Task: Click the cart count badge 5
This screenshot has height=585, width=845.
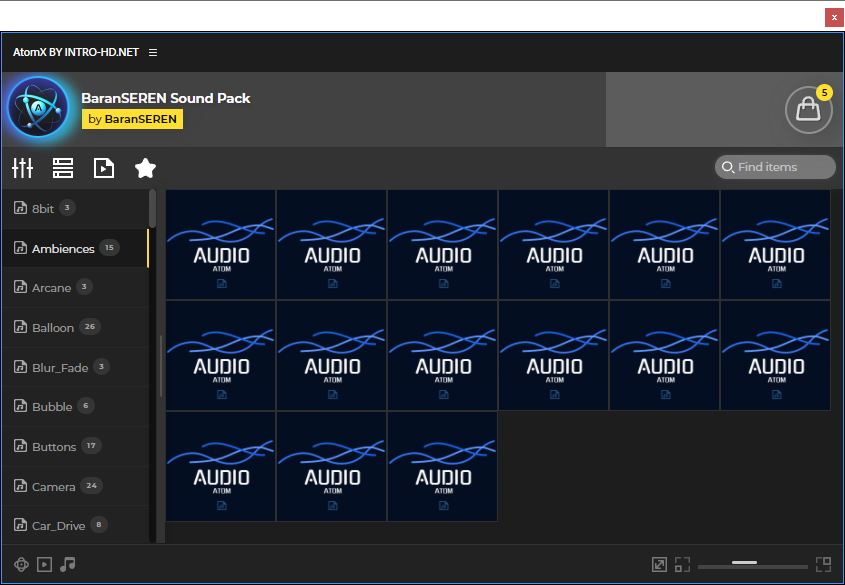Action: 824,93
